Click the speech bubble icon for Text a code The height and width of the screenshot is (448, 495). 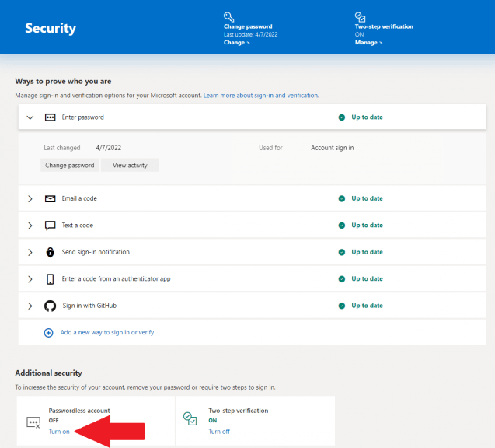pyautogui.click(x=51, y=226)
